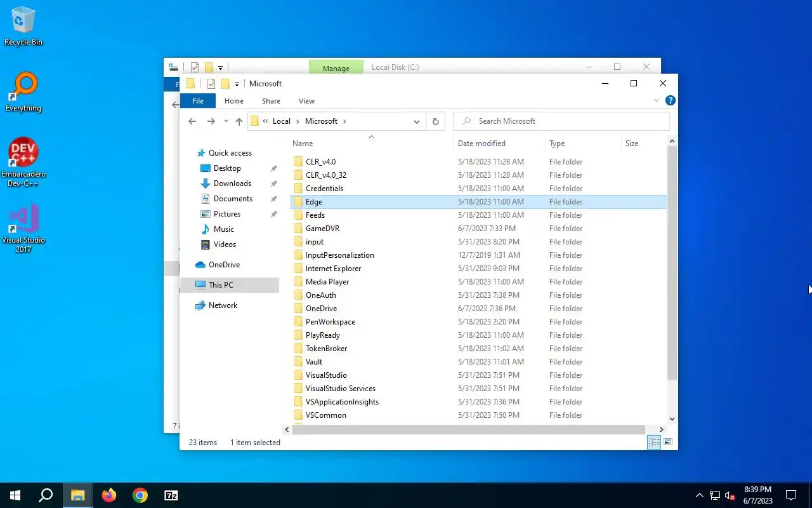Expand the ribbon with chevron
The width and height of the screenshot is (812, 508).
(657, 100)
